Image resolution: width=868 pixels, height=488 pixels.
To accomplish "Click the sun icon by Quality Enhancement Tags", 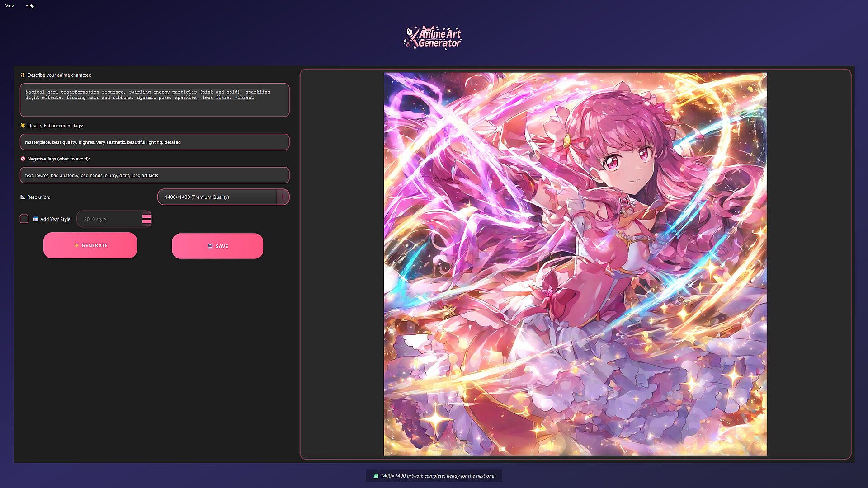I will (23, 126).
